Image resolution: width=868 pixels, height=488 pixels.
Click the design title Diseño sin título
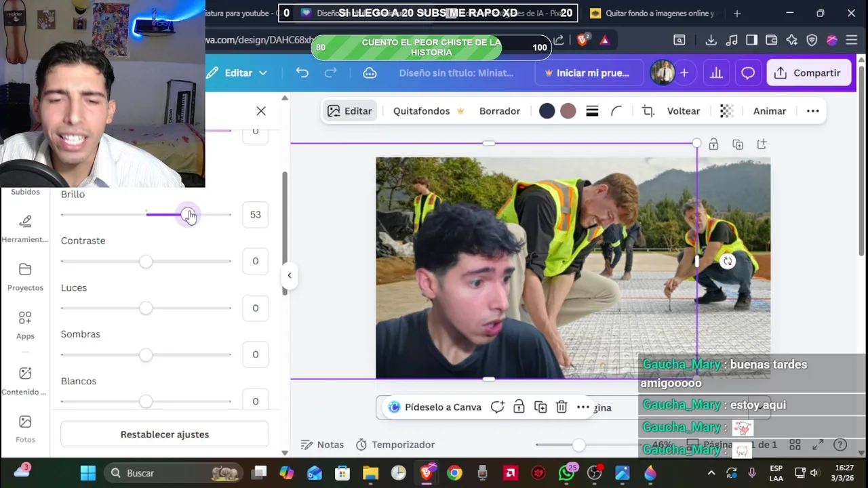tap(456, 73)
